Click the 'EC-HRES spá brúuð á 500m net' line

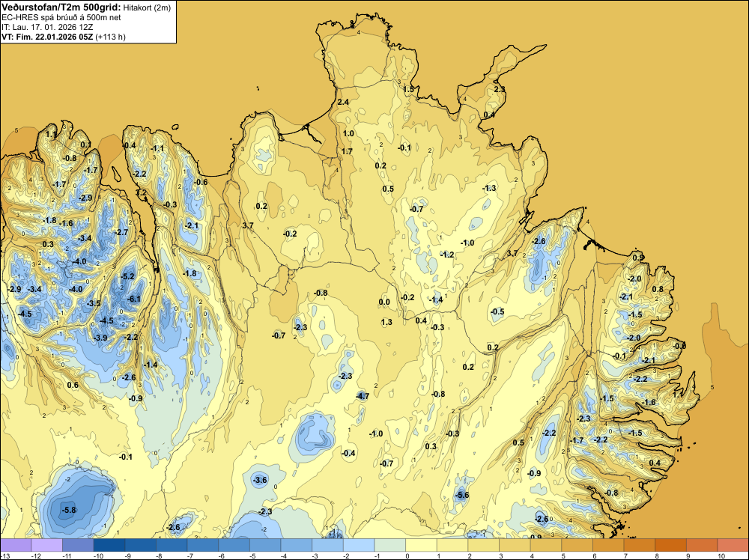pos(61,18)
